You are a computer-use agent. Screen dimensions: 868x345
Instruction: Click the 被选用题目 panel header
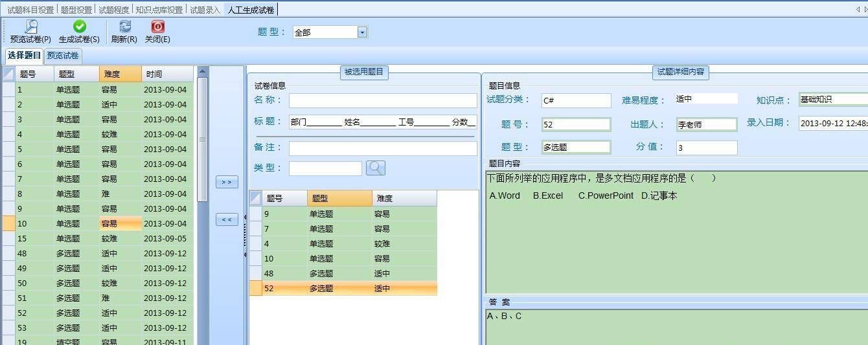tap(364, 72)
